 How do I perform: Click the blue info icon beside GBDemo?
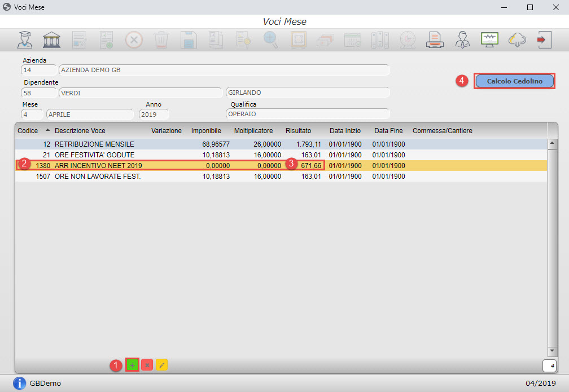click(x=19, y=383)
